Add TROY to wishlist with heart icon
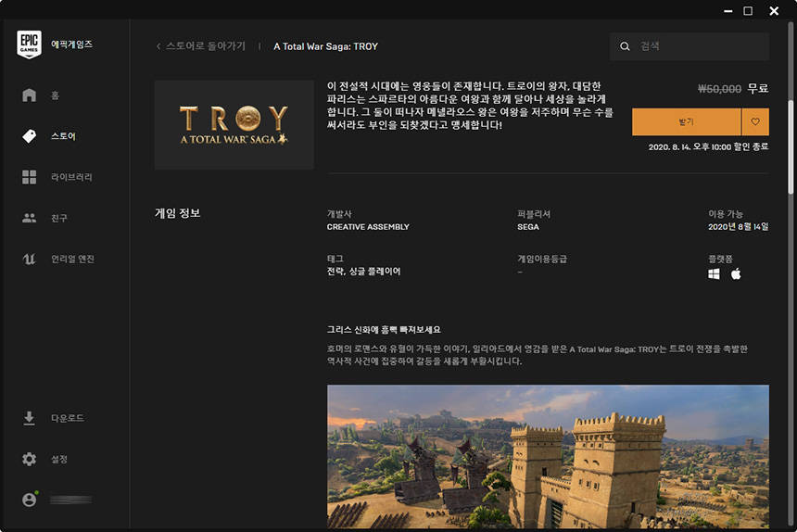 click(x=755, y=122)
